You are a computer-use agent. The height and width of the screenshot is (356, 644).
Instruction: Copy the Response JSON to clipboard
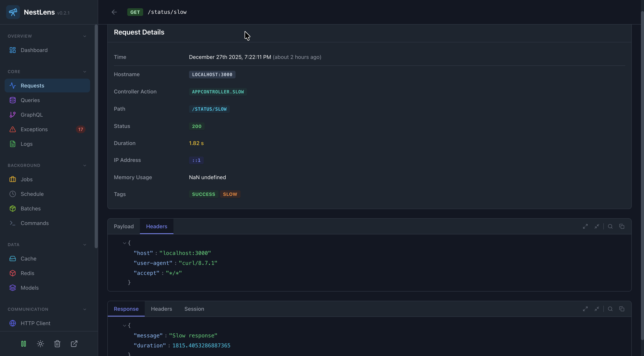(622, 309)
